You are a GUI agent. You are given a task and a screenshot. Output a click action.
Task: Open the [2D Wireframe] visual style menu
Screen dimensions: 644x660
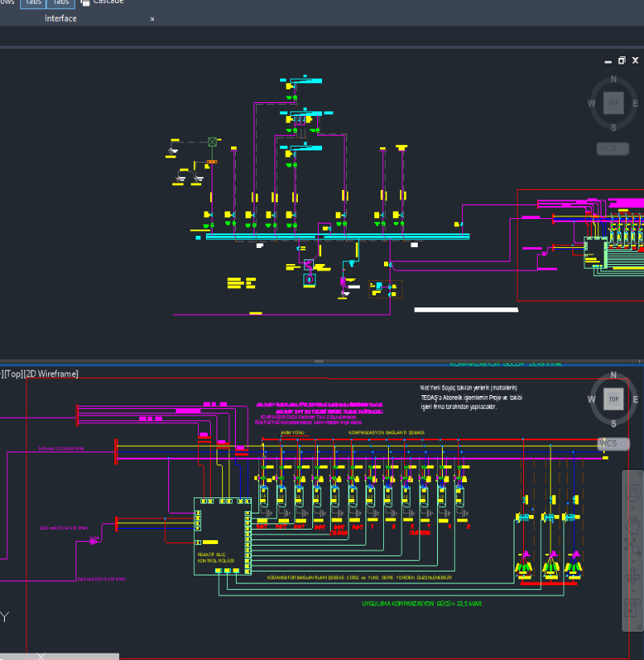(52, 373)
